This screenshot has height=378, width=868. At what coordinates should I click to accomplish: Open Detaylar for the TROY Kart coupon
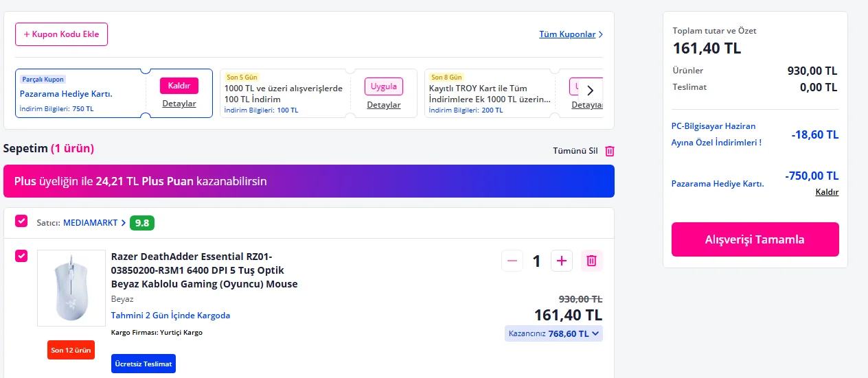[x=587, y=105]
